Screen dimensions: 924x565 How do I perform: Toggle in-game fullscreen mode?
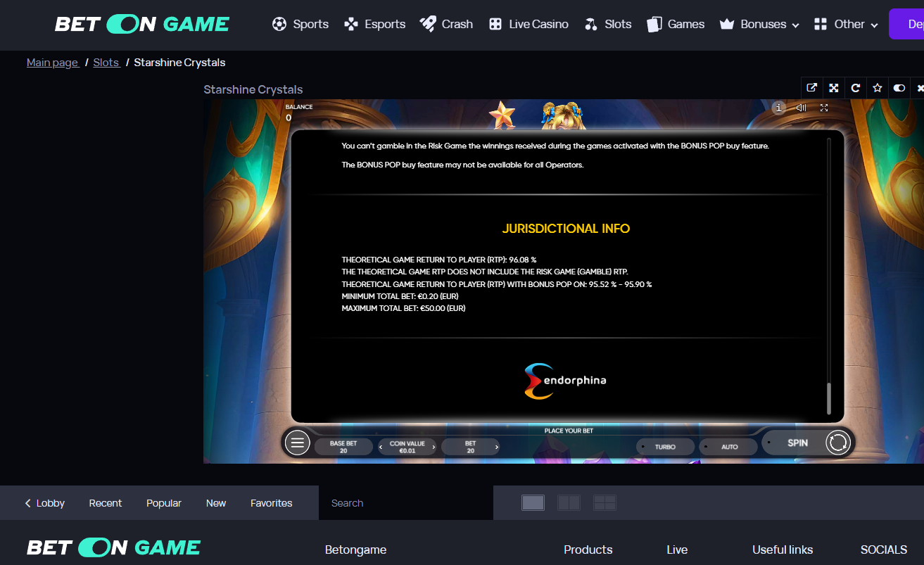pyautogui.click(x=823, y=108)
